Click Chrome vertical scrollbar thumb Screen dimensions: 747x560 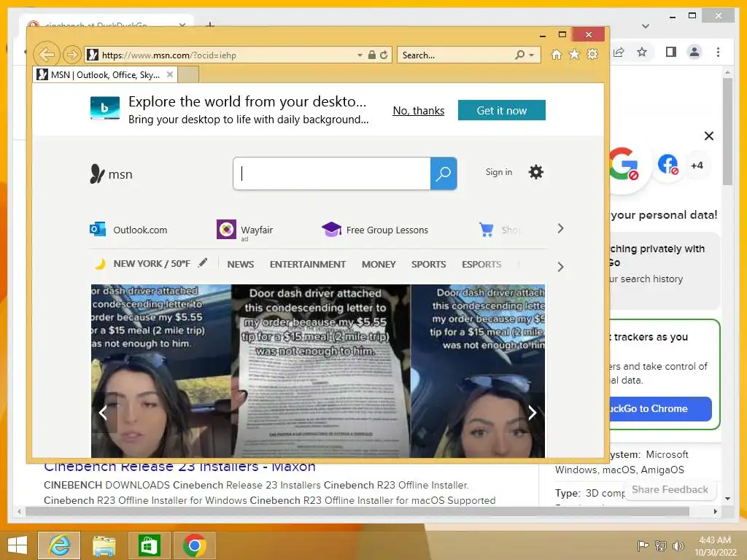(727, 131)
